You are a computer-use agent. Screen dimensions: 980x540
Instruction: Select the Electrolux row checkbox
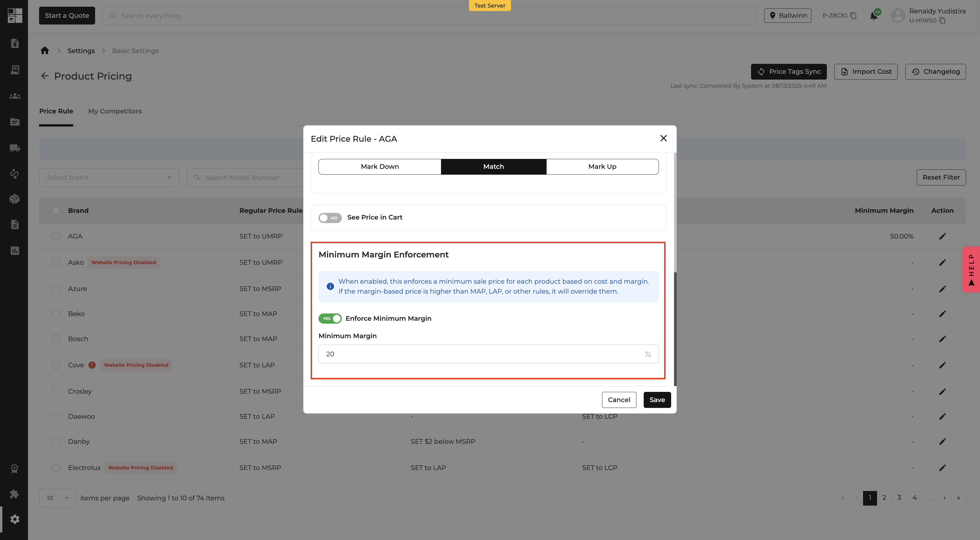[56, 468]
